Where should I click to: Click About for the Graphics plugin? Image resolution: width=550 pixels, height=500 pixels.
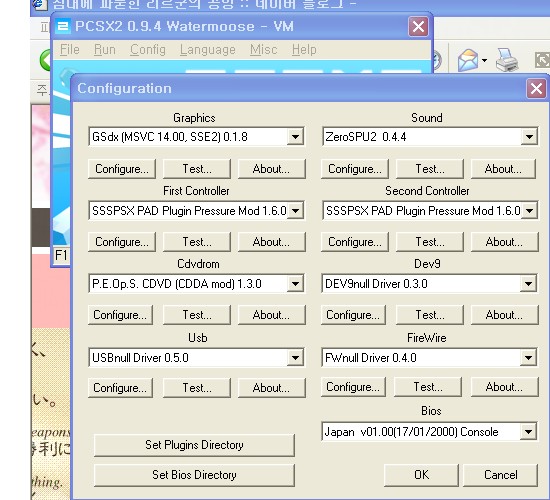click(271, 169)
